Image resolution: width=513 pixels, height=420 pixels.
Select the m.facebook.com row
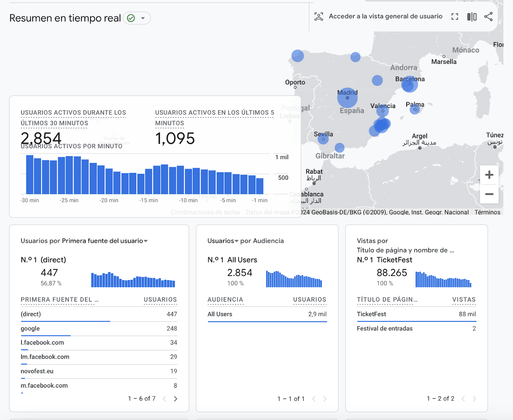tap(99, 385)
